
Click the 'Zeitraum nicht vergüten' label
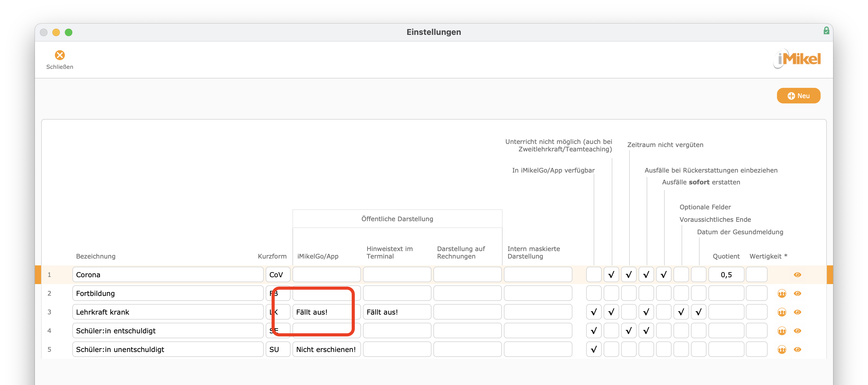665,145
